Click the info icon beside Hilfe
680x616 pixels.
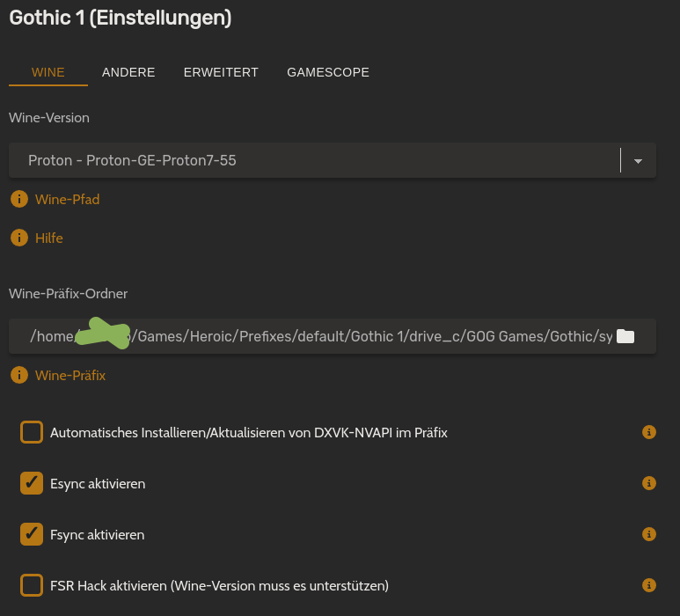[x=18, y=238]
